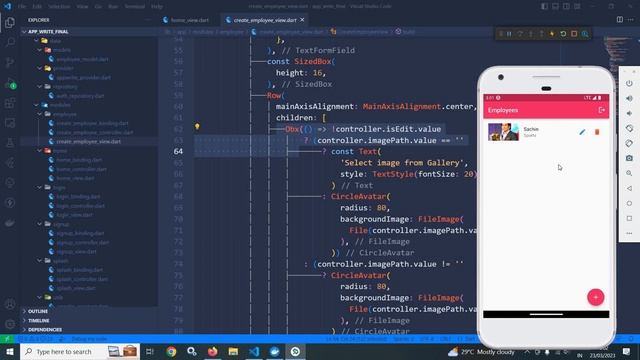Expand the OUTLINE section
The height and width of the screenshot is (360, 640).
(38, 311)
